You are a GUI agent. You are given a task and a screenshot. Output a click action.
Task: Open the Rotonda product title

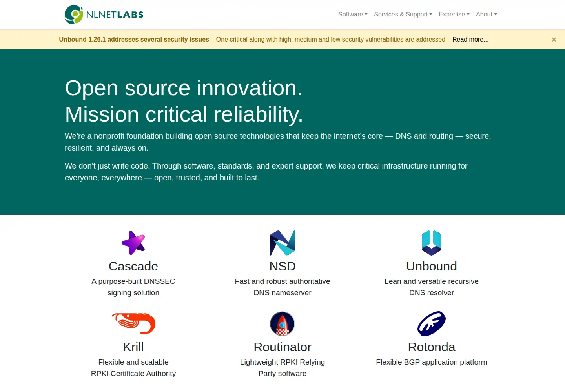(432, 347)
